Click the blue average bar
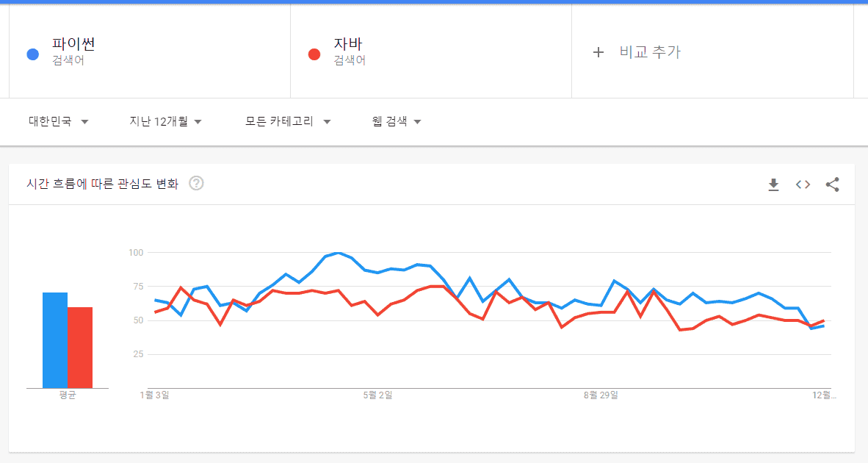The width and height of the screenshot is (868, 463). (x=55, y=340)
